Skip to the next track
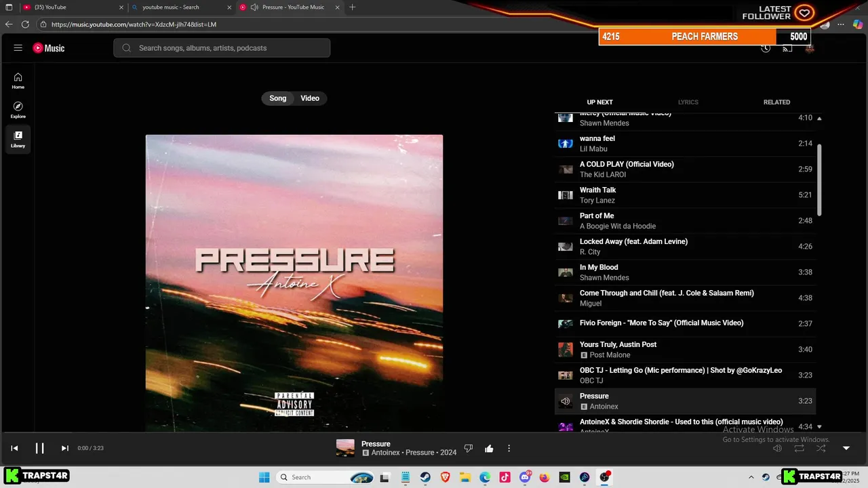The width and height of the screenshot is (868, 488). [64, 448]
